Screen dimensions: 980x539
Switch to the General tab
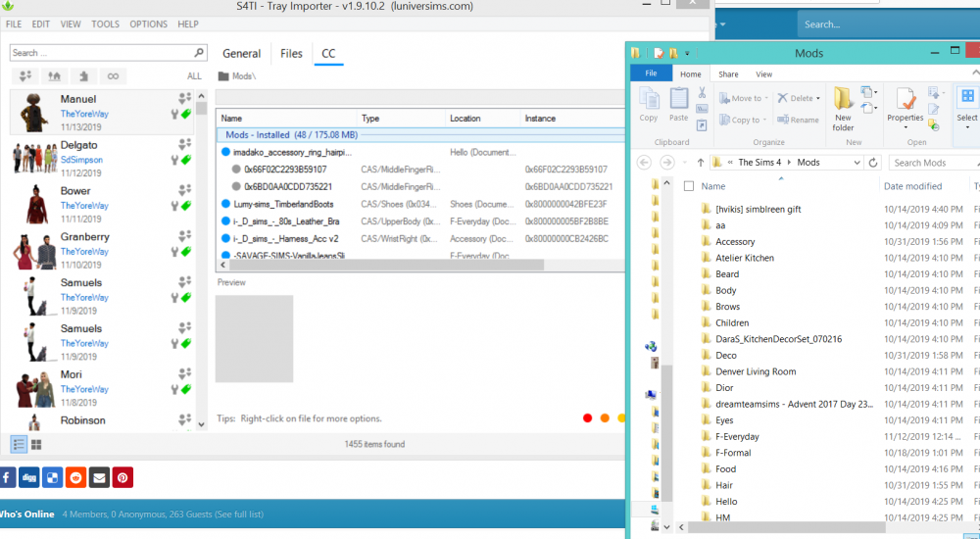pyautogui.click(x=241, y=54)
